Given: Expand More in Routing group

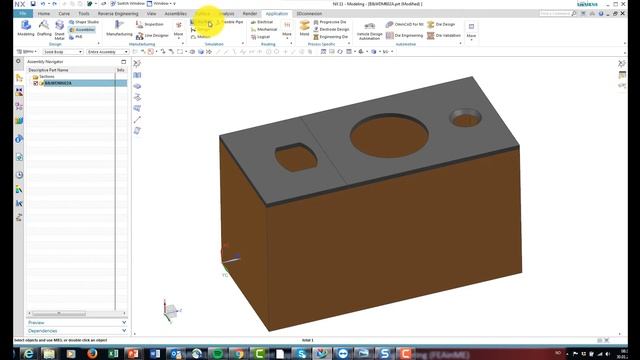Looking at the screenshot, I should coord(287,29).
